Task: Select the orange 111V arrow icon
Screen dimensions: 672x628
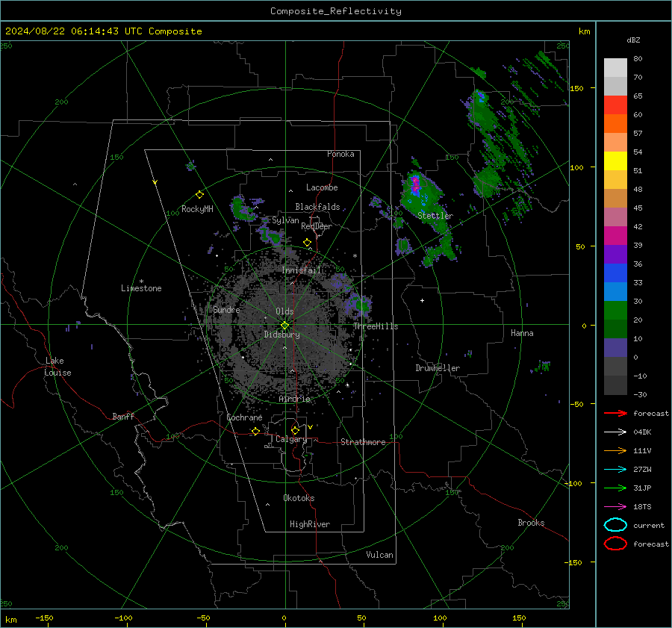Action: coord(615,450)
